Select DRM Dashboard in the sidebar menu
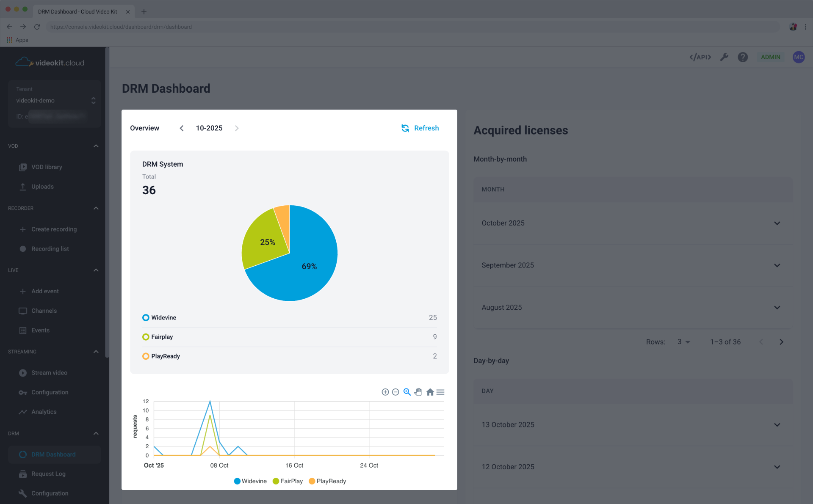813x504 pixels. pos(53,454)
